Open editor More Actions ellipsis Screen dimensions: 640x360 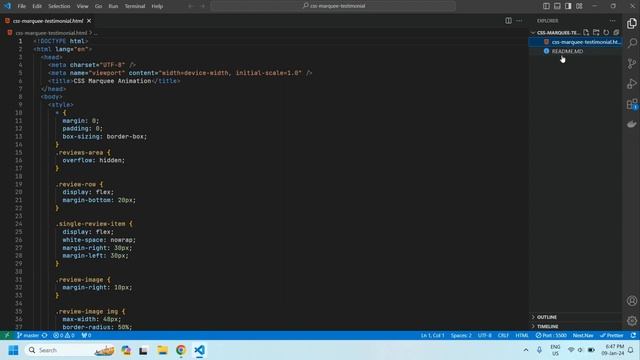(x=519, y=20)
